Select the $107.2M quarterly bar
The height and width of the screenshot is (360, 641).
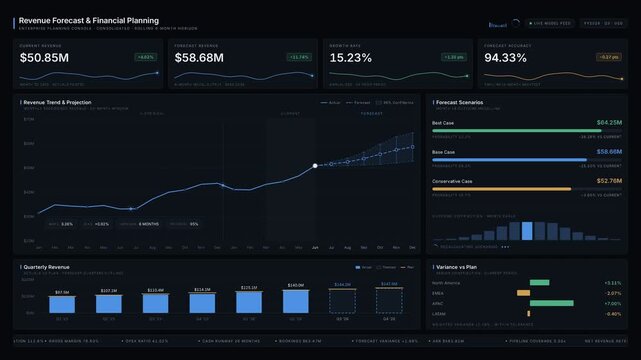pyautogui.click(x=109, y=304)
